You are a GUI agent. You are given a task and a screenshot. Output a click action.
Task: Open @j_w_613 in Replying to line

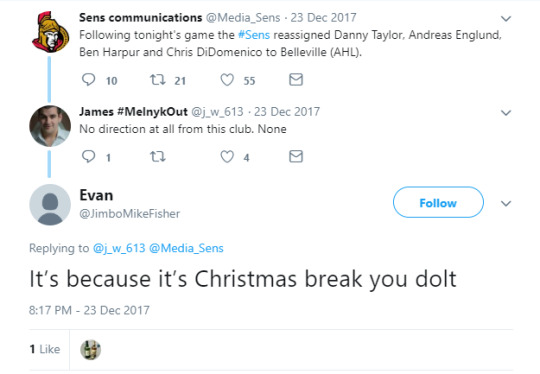point(119,248)
